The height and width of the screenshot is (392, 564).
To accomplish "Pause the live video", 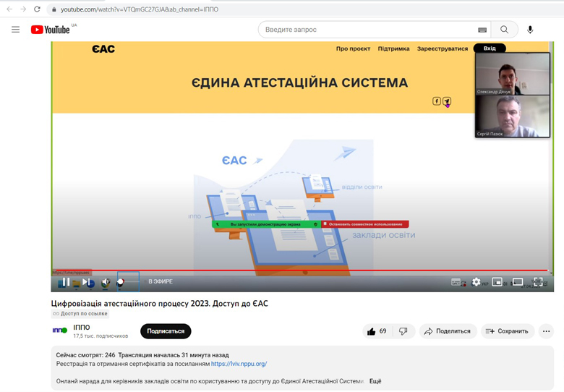I will (x=66, y=282).
